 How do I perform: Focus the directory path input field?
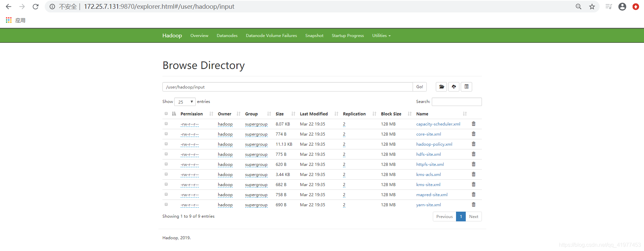coord(288,87)
